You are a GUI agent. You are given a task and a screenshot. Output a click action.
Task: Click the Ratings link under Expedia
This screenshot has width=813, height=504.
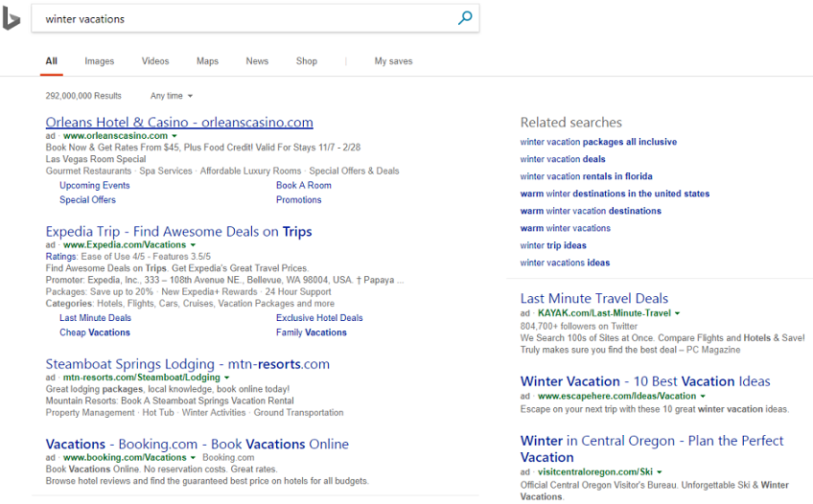(60, 257)
